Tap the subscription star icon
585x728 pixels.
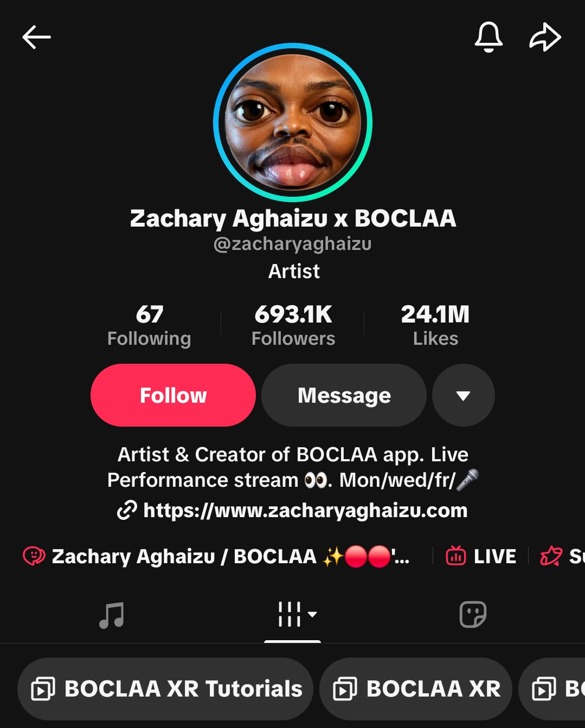click(551, 556)
